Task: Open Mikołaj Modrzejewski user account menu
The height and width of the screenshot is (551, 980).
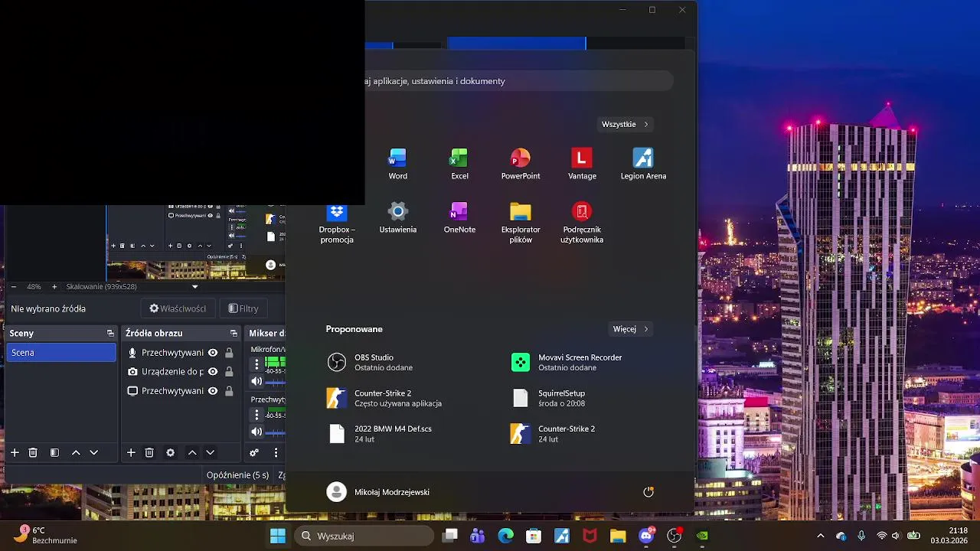Action: point(378,492)
